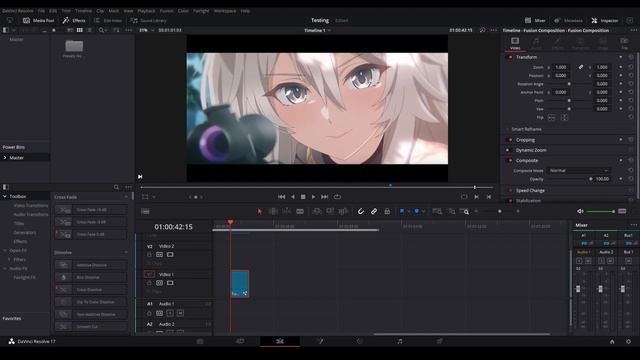Toggle Position Lock padlock icon

point(387,211)
